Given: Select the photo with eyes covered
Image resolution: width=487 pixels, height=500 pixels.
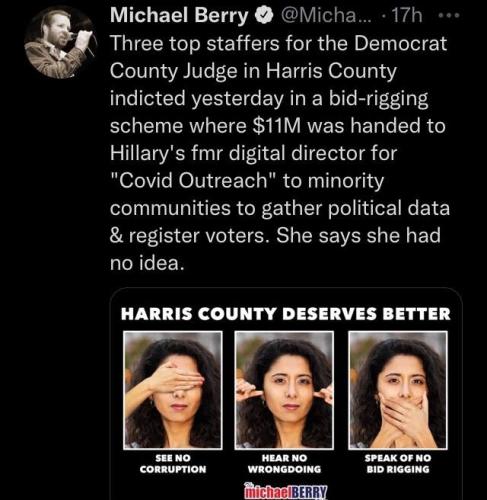Looking at the screenshot, I should click(173, 390).
